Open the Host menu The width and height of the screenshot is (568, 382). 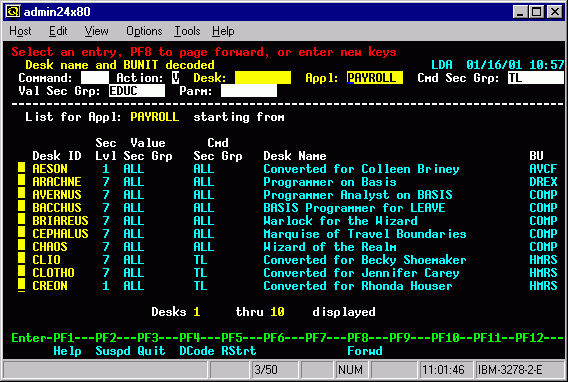(x=20, y=31)
